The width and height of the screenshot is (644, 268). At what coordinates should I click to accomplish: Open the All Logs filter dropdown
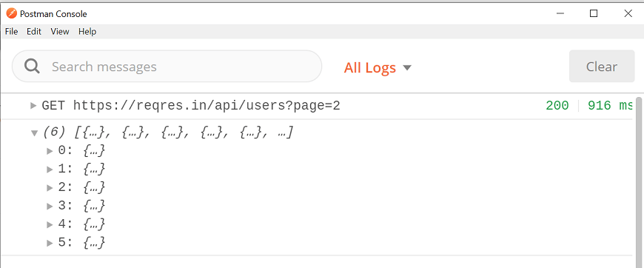click(x=378, y=67)
